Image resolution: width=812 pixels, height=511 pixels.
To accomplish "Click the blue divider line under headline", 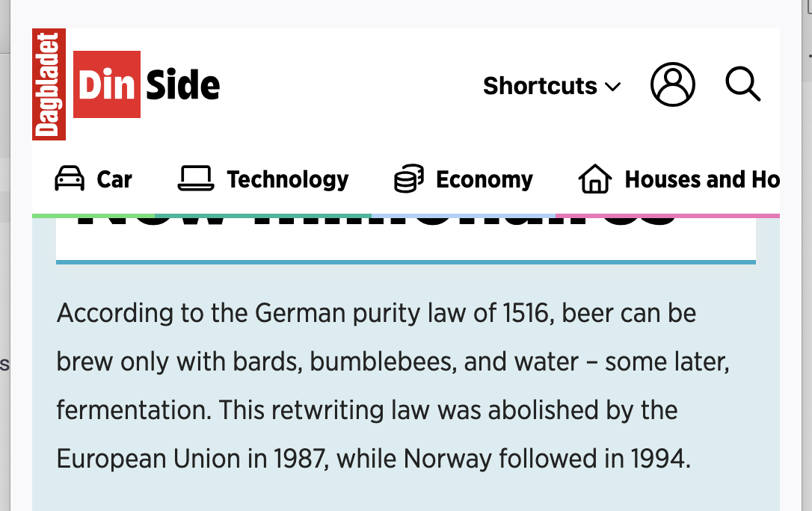I will pos(405,262).
